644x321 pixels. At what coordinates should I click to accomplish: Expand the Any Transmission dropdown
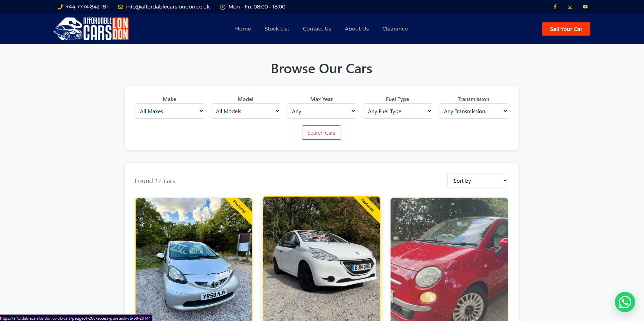point(473,111)
